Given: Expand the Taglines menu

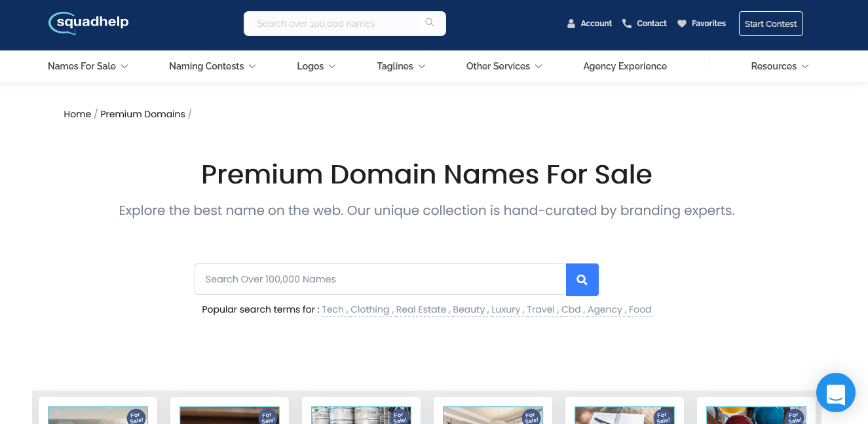Looking at the screenshot, I should pyautogui.click(x=401, y=66).
